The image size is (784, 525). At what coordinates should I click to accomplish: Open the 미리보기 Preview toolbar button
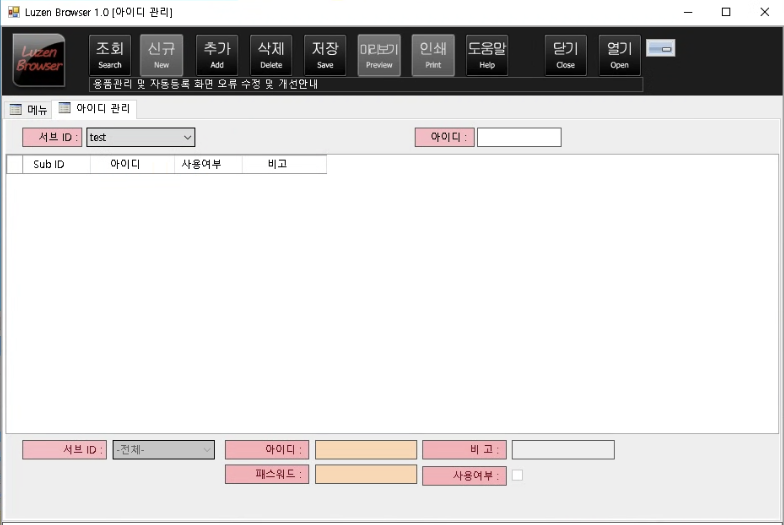pos(379,55)
